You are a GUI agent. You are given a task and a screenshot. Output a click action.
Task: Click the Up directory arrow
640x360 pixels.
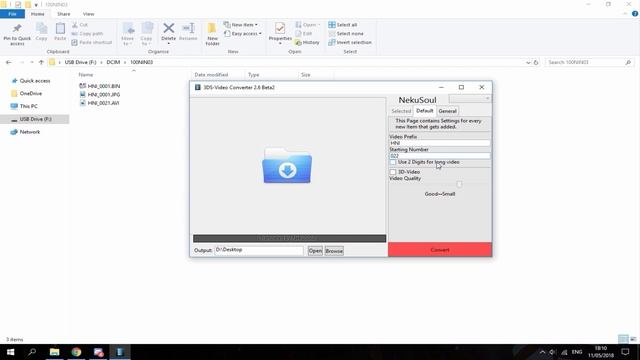pos(41,62)
